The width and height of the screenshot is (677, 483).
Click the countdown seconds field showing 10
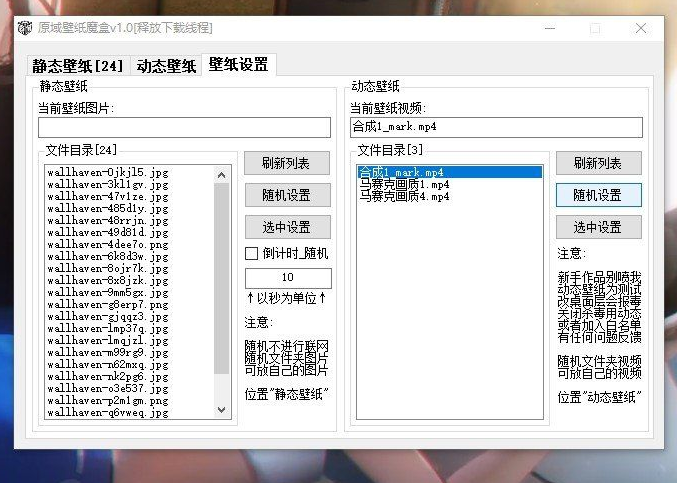(x=288, y=278)
